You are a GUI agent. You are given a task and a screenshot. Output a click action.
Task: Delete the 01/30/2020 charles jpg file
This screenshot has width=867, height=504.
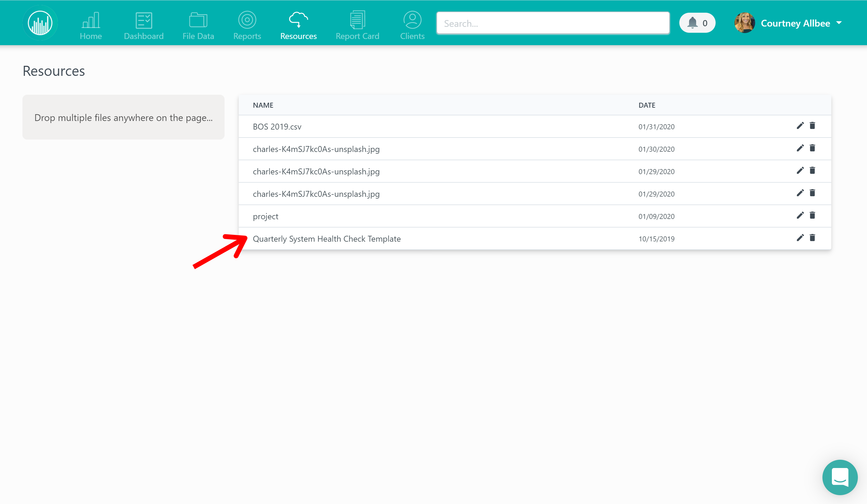click(x=812, y=148)
